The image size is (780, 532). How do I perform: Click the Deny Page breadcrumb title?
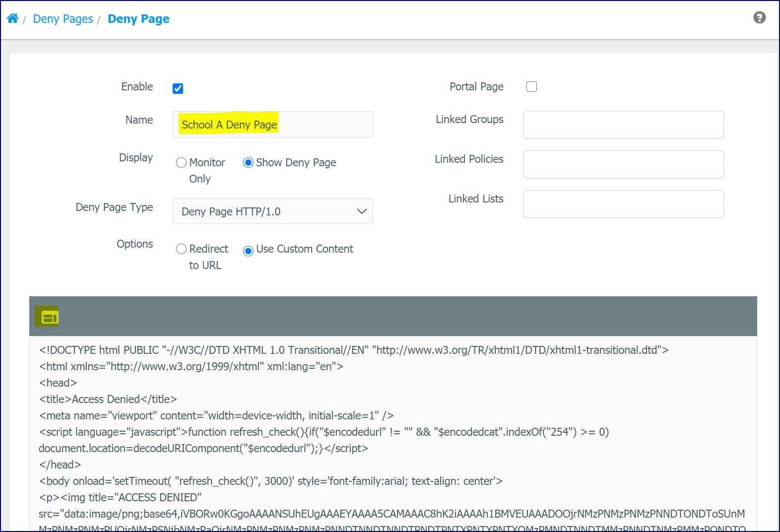point(138,19)
